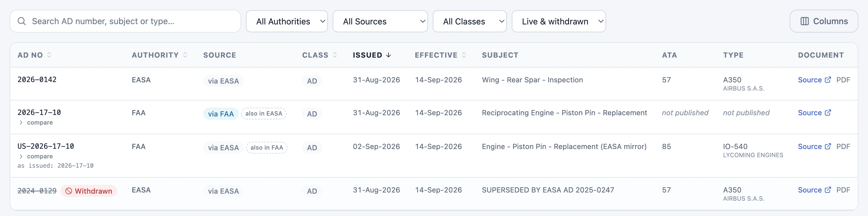Open the All Authorities dropdown
The image size is (868, 216).
pos(287,21)
